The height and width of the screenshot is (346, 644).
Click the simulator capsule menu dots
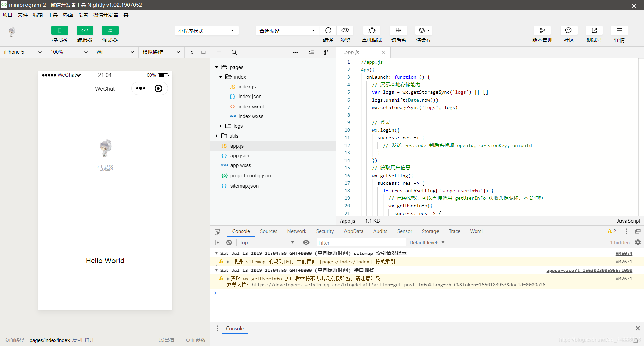pyautogui.click(x=141, y=88)
